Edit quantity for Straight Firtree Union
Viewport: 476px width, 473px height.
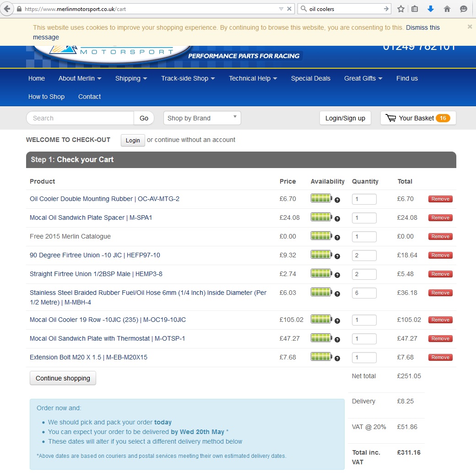[x=364, y=274]
